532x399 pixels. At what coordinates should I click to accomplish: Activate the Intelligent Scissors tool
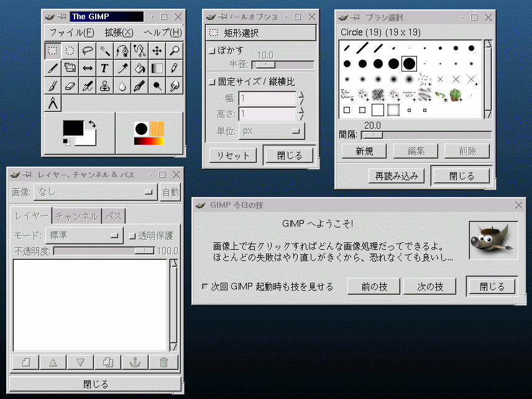coord(139,51)
